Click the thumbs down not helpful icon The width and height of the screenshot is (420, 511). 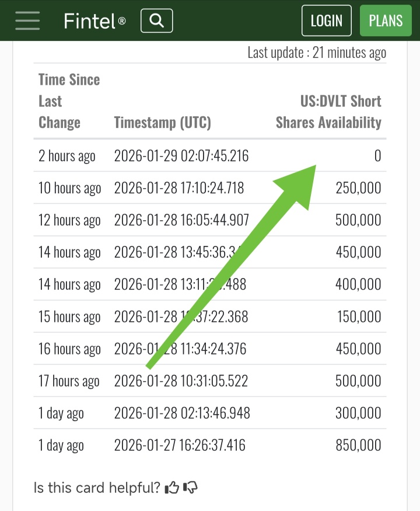[x=190, y=488]
